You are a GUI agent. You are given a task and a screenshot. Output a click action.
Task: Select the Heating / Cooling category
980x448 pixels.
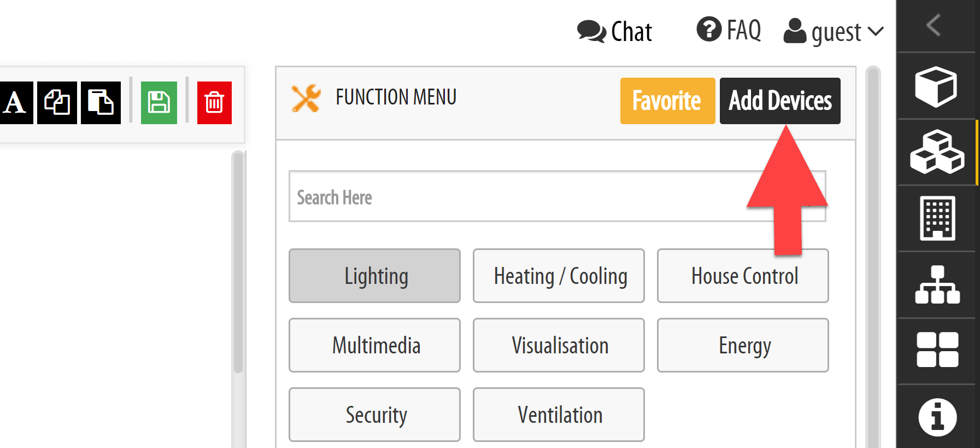[559, 276]
